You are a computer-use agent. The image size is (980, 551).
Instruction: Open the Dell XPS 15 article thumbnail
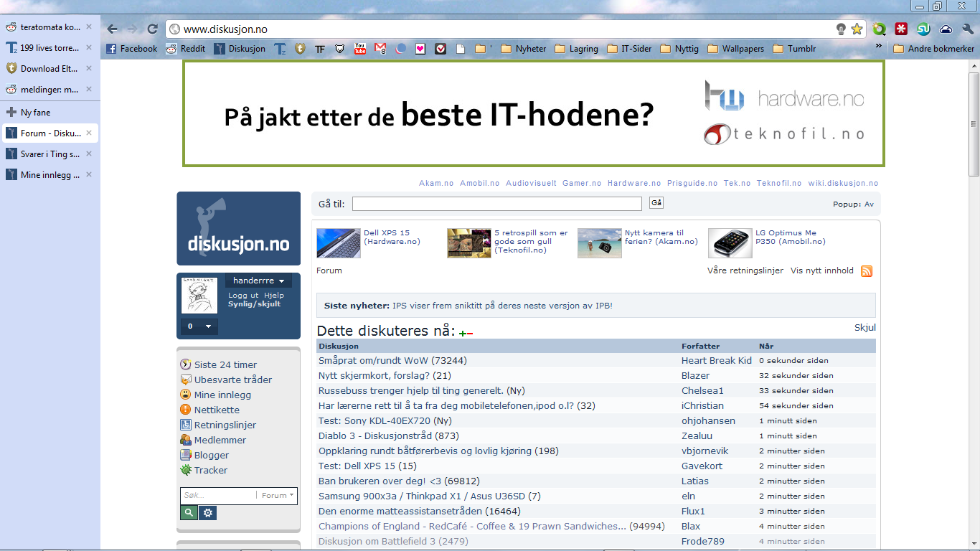pos(339,243)
